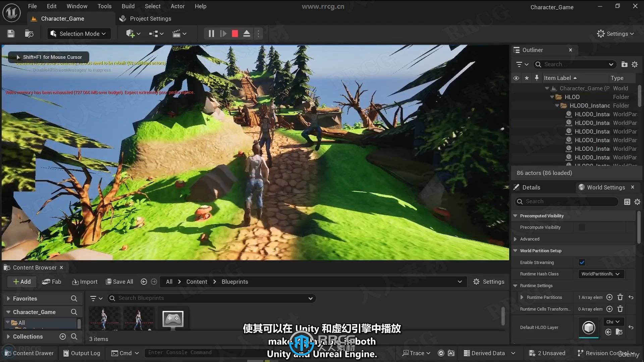Open the Default HLOD Layer asset dropdown
644x362 pixels.
pos(613,322)
